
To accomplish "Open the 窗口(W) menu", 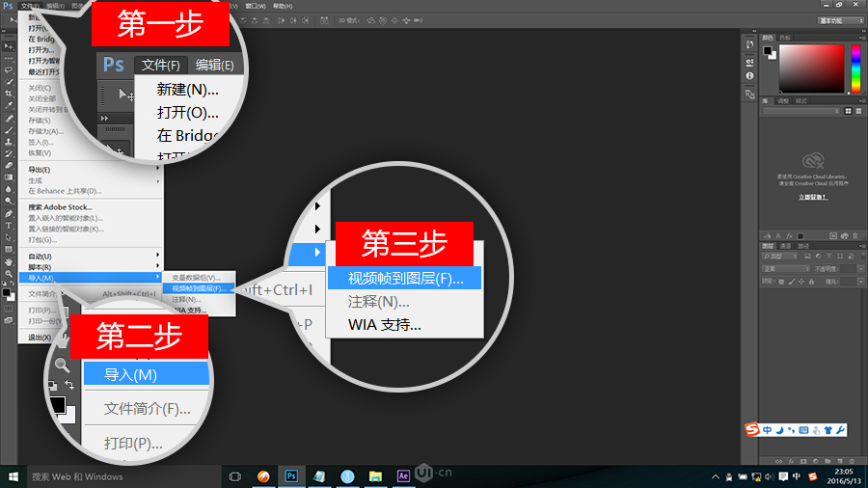I will pos(256,6).
